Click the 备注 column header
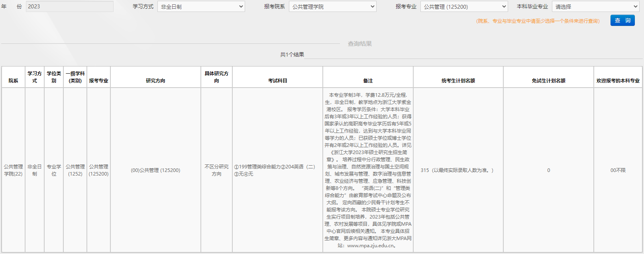 pyautogui.click(x=368, y=80)
